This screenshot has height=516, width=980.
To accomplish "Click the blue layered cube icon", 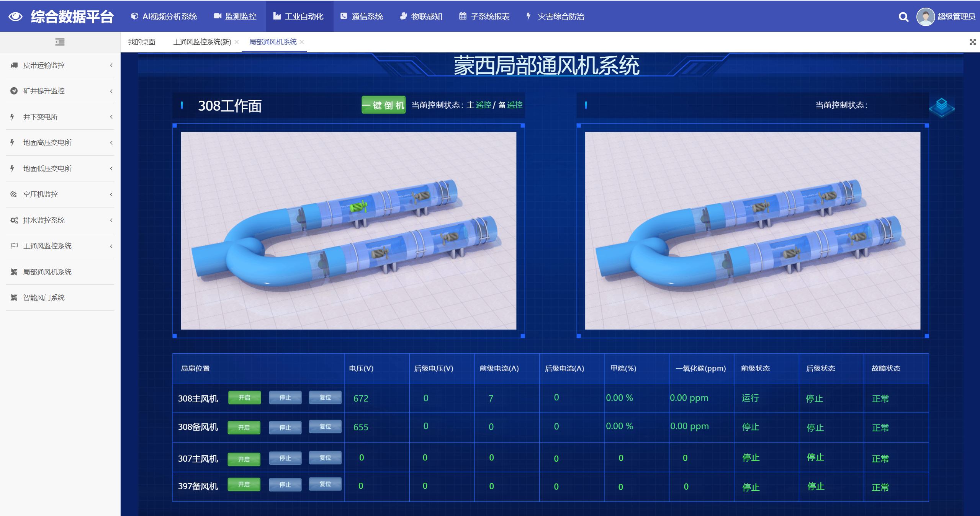I will pos(941,107).
